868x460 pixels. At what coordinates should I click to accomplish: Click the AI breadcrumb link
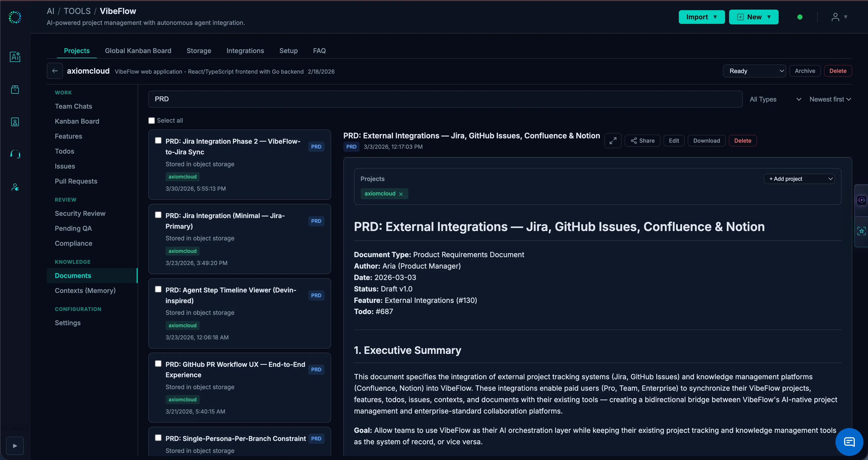pyautogui.click(x=50, y=11)
